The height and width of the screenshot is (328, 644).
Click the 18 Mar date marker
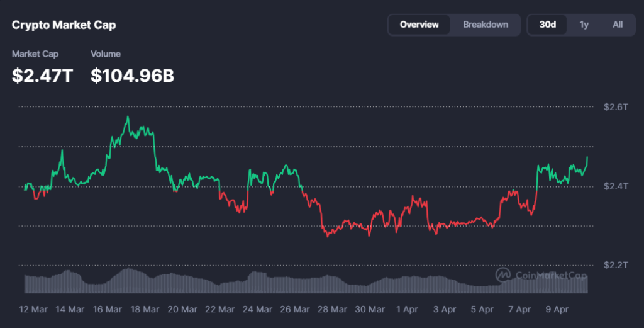click(x=144, y=309)
